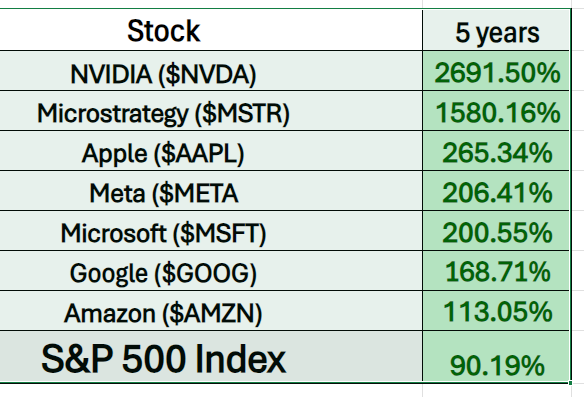Image resolution: width=584 pixels, height=397 pixels.
Task: Select the 265.34% cell
Action: coord(496,151)
